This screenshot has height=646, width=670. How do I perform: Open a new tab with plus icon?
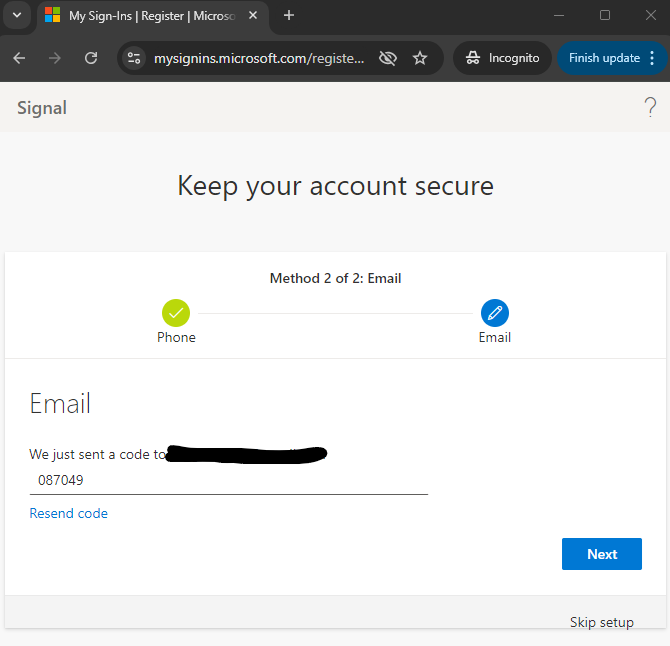289,15
